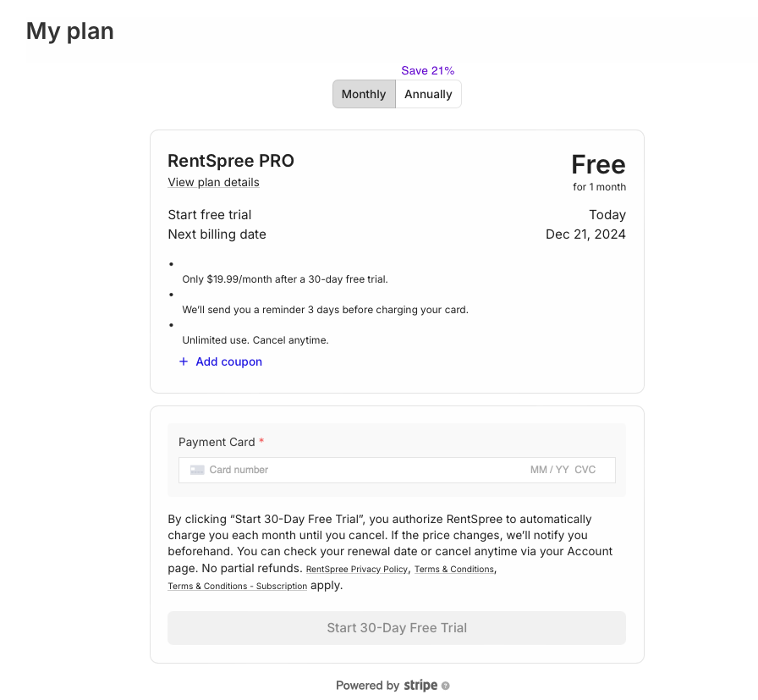
Task: Open View plan details
Action: tap(213, 182)
